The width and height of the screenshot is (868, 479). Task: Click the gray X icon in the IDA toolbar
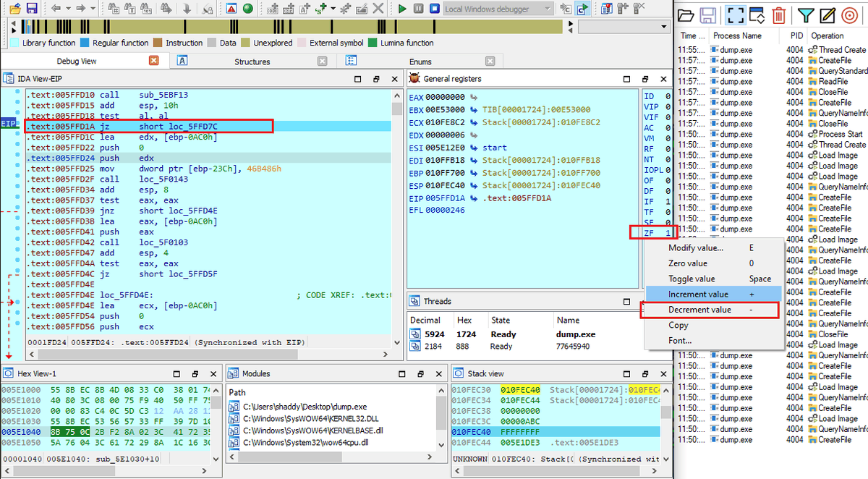point(378,9)
